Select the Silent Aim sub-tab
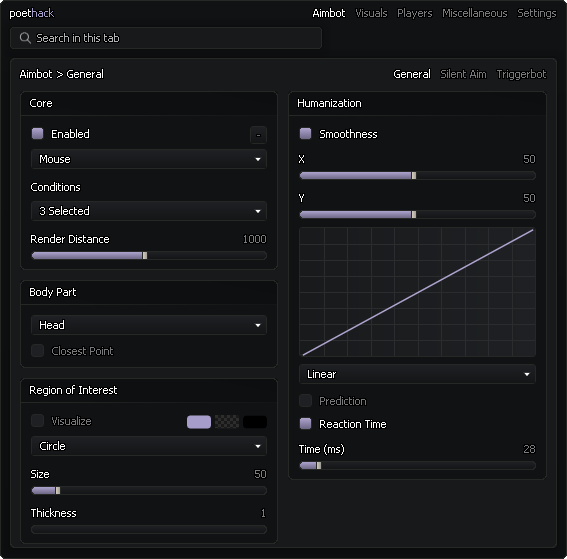Screen dimensions: 567x559 click(463, 74)
